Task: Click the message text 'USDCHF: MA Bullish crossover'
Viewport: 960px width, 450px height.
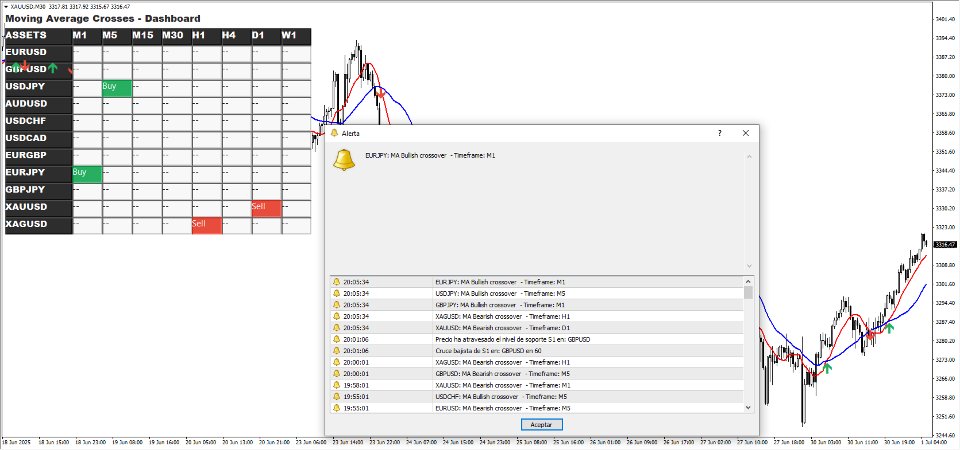Action: [477, 396]
